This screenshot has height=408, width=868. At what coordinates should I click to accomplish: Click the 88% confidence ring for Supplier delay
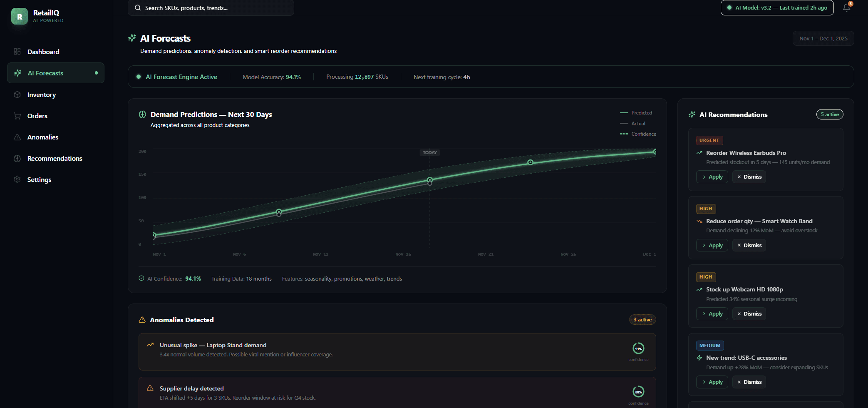(638, 392)
